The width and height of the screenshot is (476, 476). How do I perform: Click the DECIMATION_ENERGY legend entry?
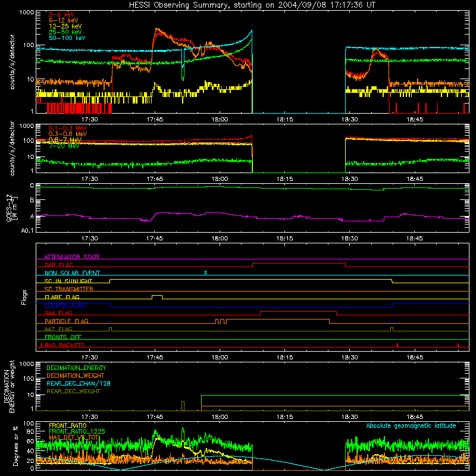pyautogui.click(x=76, y=368)
